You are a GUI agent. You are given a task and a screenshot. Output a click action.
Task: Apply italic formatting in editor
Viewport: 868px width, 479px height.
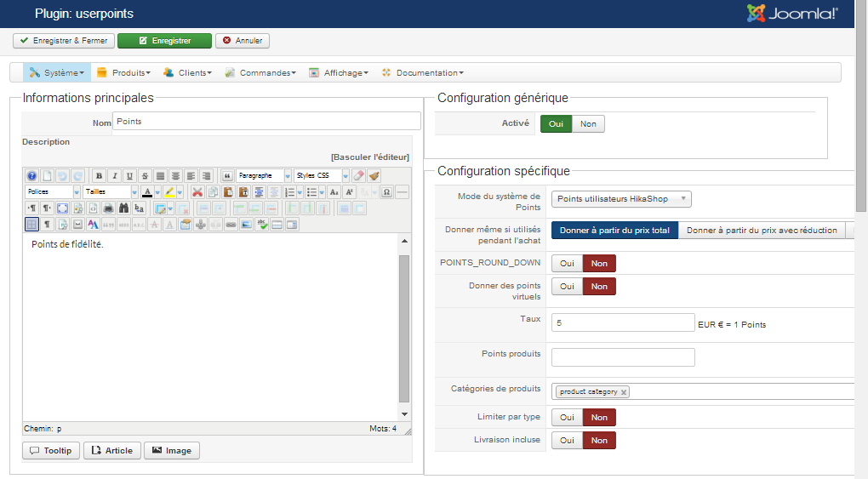point(114,176)
